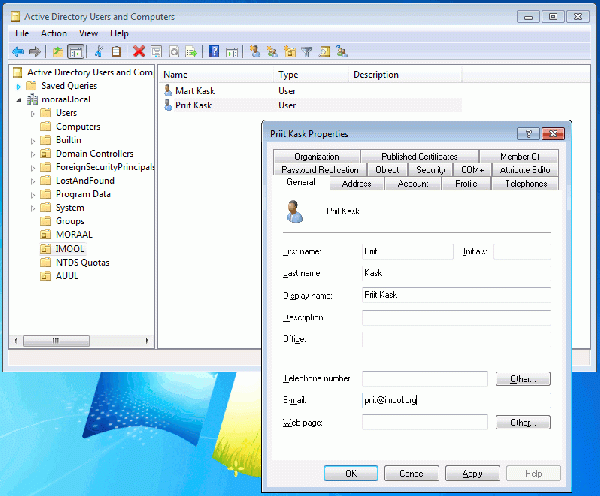Click into the E-mail field
This screenshot has height=496, width=600.
pyautogui.click(x=457, y=400)
